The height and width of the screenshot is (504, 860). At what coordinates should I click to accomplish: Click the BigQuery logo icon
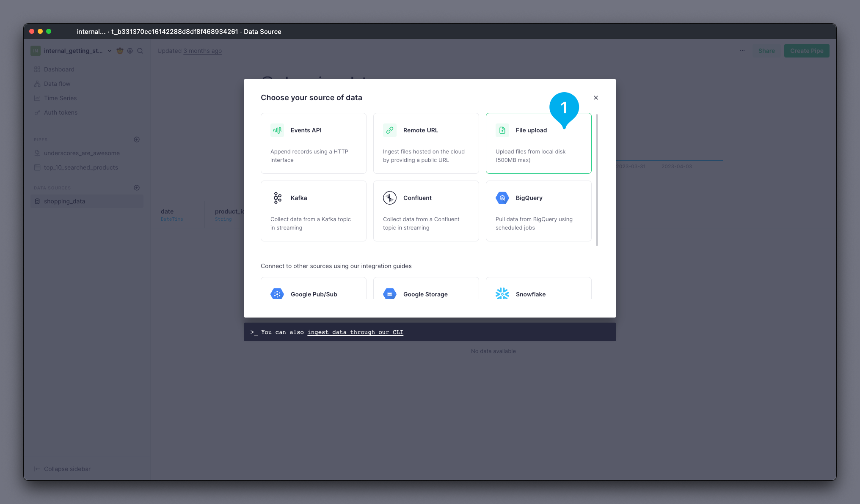pyautogui.click(x=502, y=198)
